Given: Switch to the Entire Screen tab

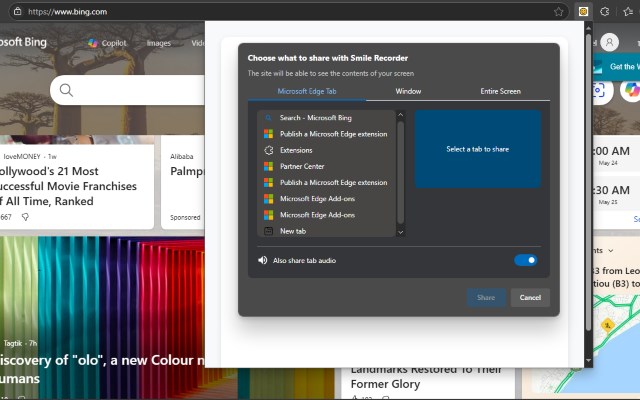Looking at the screenshot, I should 500,91.
